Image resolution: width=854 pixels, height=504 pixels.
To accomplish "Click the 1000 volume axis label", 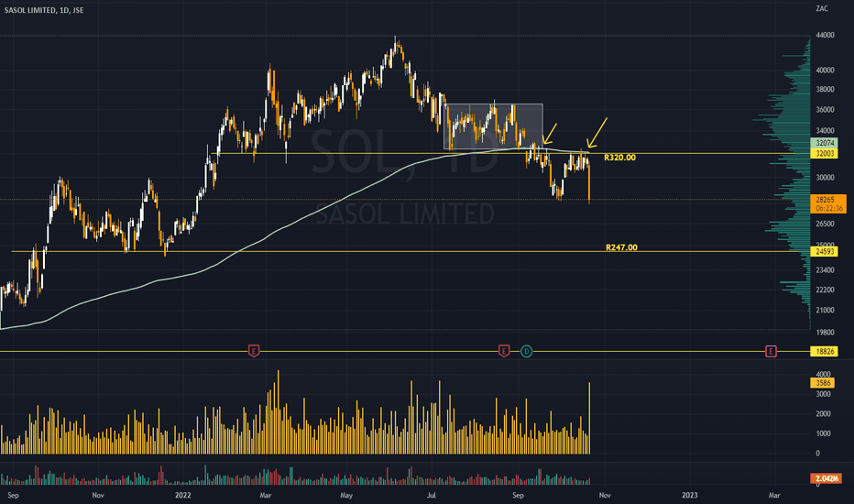I will pos(823,433).
